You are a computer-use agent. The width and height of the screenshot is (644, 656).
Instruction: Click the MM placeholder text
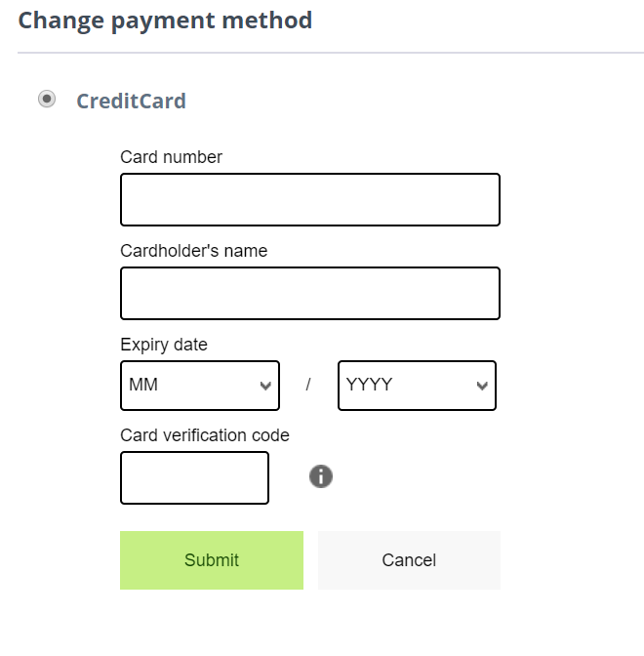(x=143, y=385)
